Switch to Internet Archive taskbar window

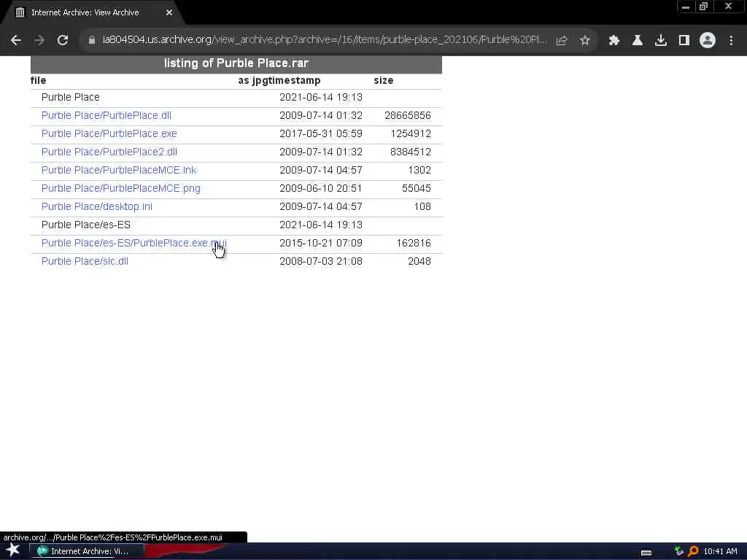tap(86, 551)
